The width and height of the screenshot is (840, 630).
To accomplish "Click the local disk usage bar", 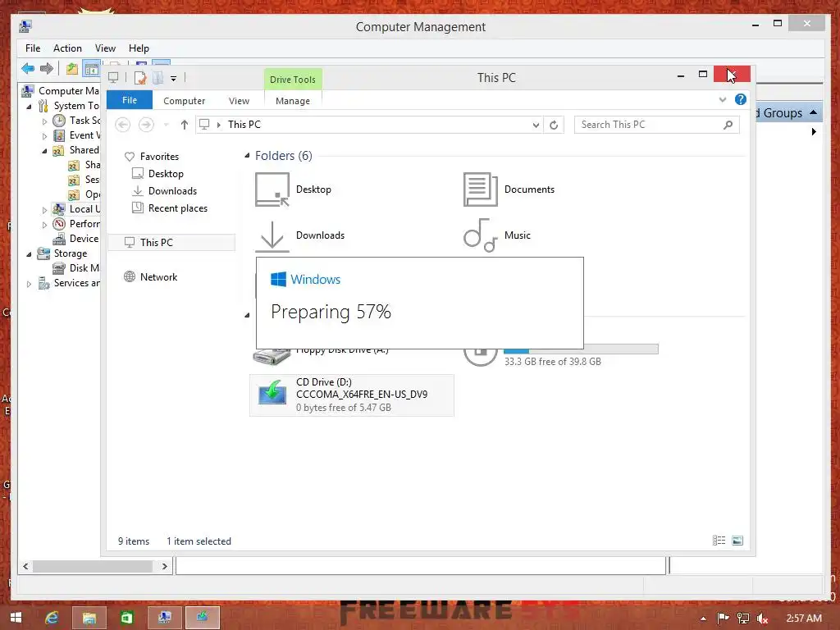I will pyautogui.click(x=581, y=349).
